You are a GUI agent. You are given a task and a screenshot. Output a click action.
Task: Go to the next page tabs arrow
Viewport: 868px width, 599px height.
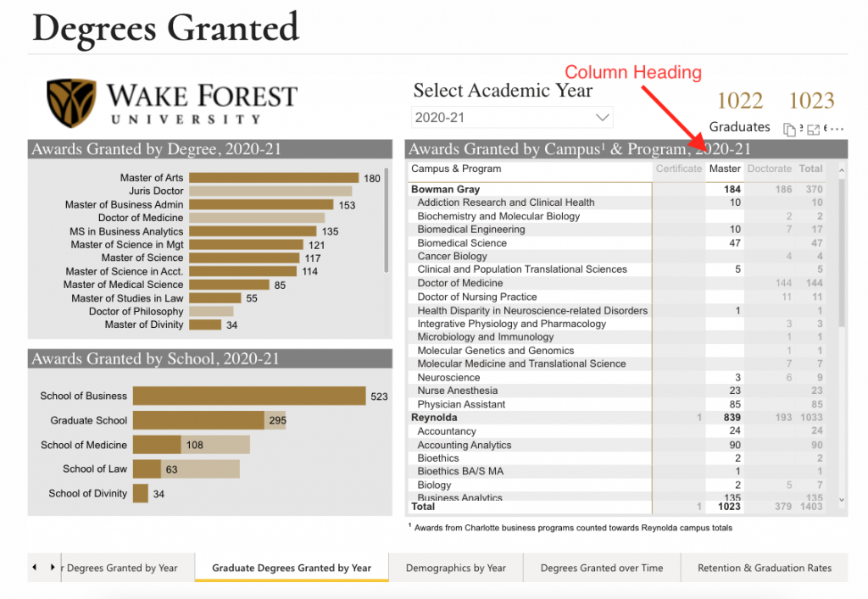(x=53, y=567)
